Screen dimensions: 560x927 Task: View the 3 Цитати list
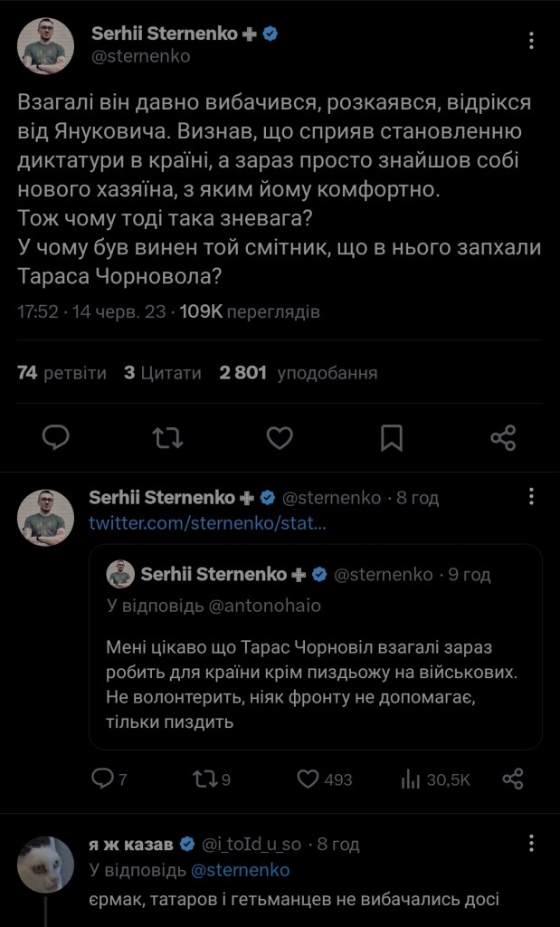click(x=163, y=373)
